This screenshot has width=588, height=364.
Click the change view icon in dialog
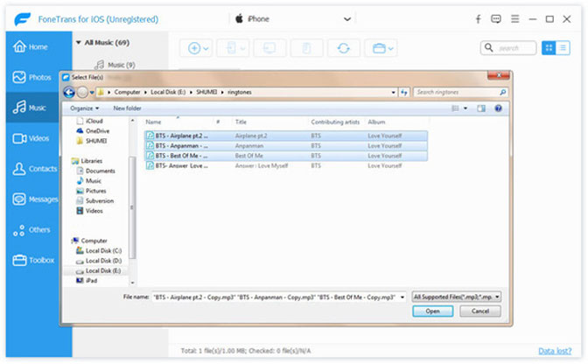[455, 108]
